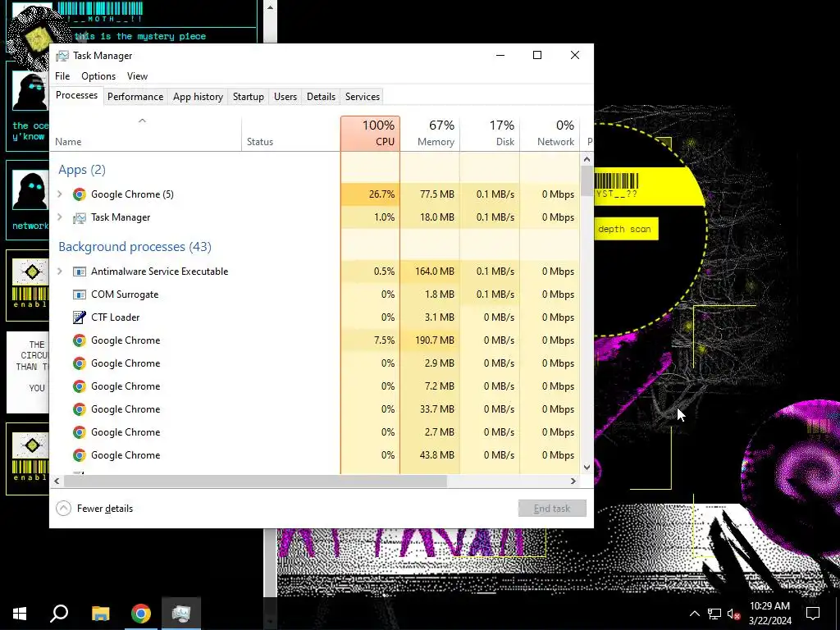
Task: Click the CTF Loader pen icon
Action: point(80,317)
